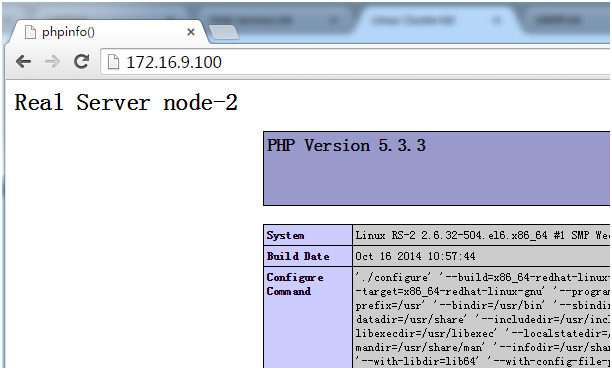
Task: Click the 'Configure Command' row label
Action: [295, 284]
